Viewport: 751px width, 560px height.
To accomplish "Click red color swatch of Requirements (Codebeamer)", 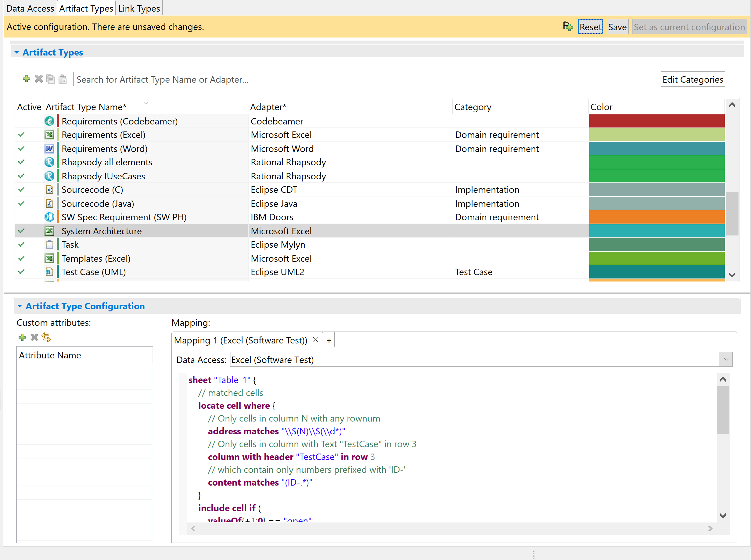I will [657, 121].
